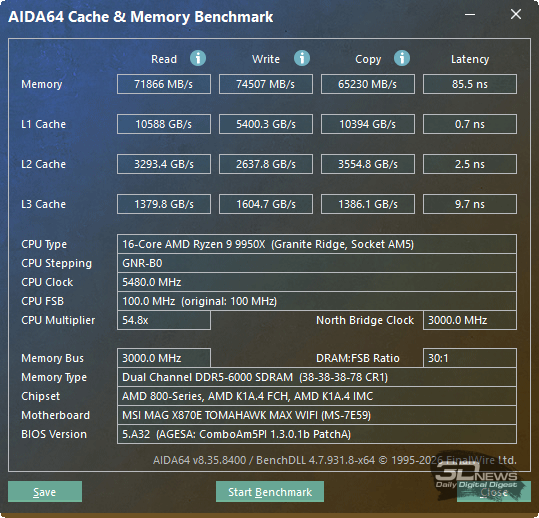Image resolution: width=539 pixels, height=518 pixels.
Task: Click the L2 Cache Copy 3554.8 GB/s box
Action: (x=368, y=164)
